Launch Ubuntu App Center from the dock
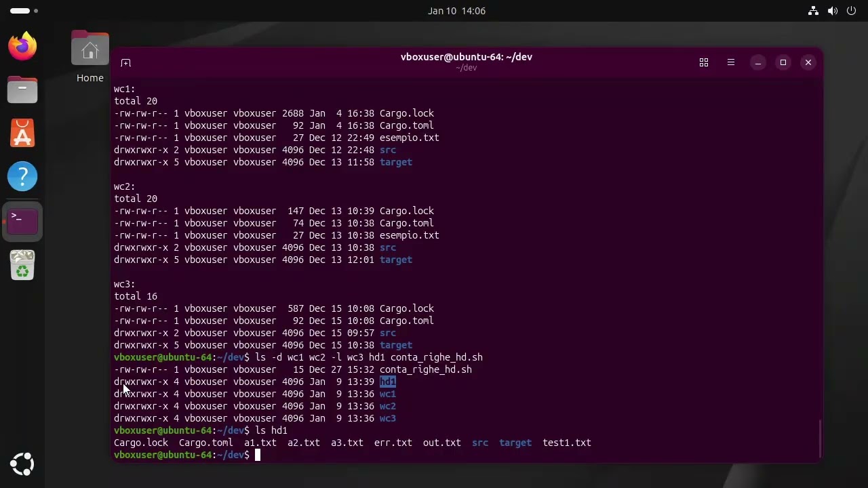 pyautogui.click(x=22, y=133)
